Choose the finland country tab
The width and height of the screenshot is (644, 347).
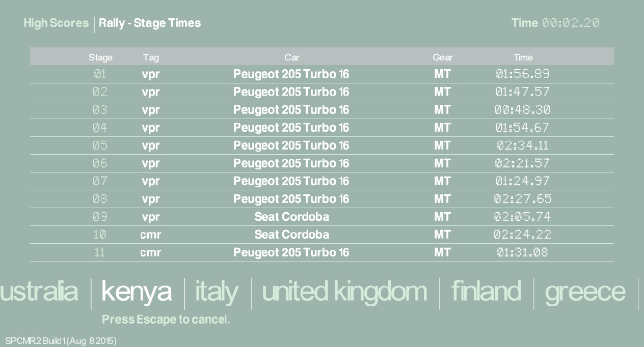pos(486,292)
